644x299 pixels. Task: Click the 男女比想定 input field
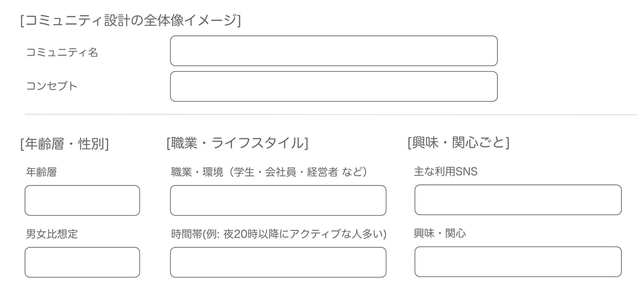pyautogui.click(x=82, y=262)
